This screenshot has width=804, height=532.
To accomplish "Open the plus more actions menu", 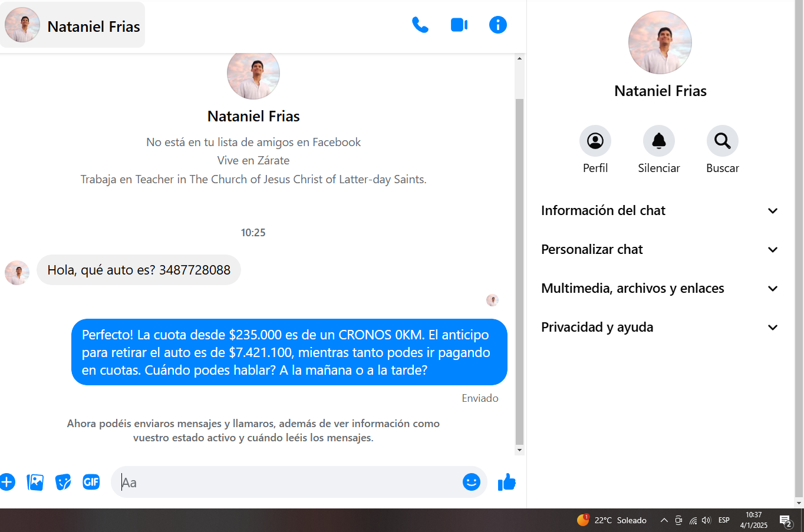I will coord(7,482).
